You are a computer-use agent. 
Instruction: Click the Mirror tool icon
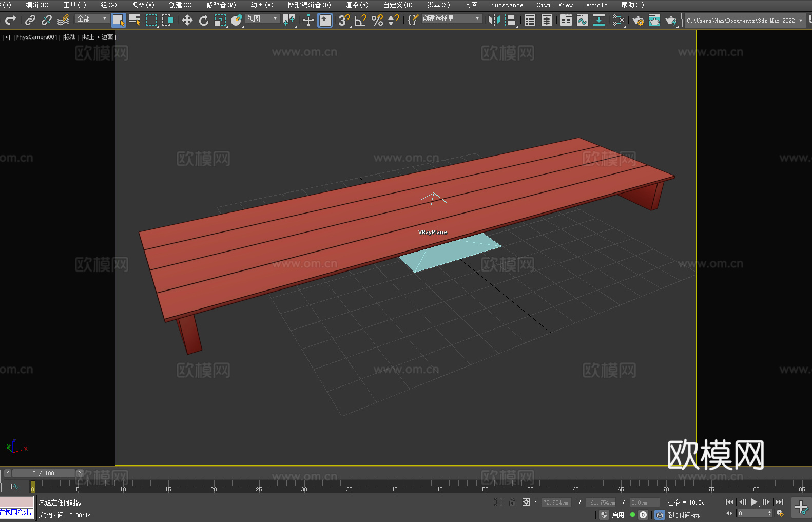click(x=494, y=20)
